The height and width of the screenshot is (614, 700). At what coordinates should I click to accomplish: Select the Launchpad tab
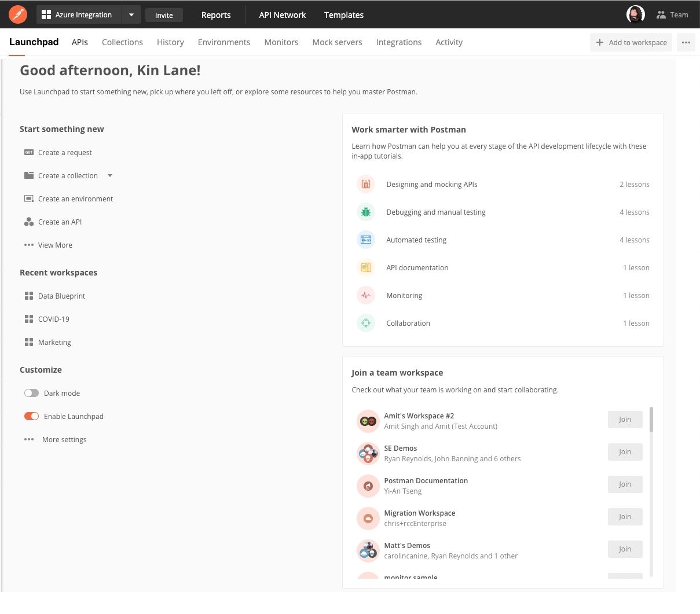pyautogui.click(x=34, y=42)
